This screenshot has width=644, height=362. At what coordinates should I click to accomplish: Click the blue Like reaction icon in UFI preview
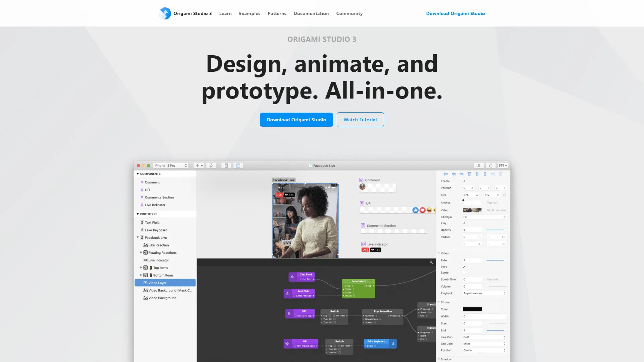(x=416, y=210)
